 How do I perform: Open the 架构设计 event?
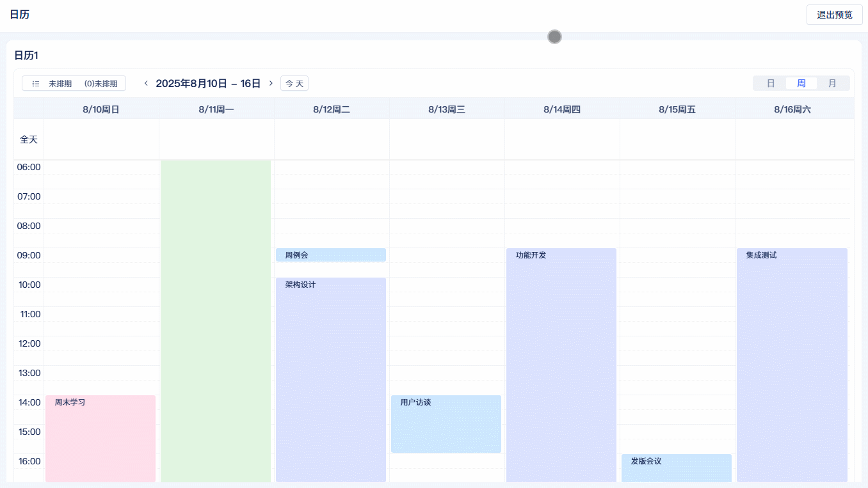pyautogui.click(x=331, y=380)
